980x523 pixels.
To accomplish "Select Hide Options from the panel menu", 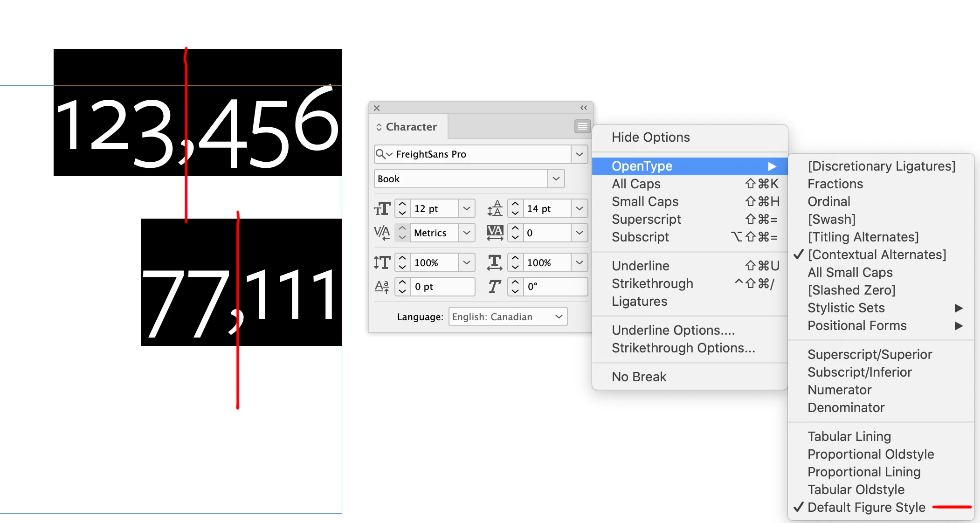I will [650, 137].
